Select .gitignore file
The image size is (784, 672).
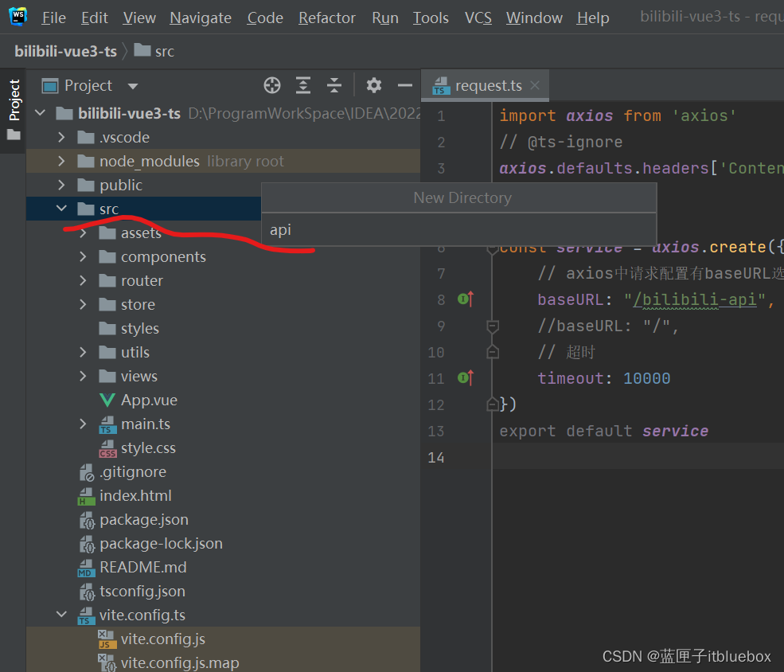point(132,472)
